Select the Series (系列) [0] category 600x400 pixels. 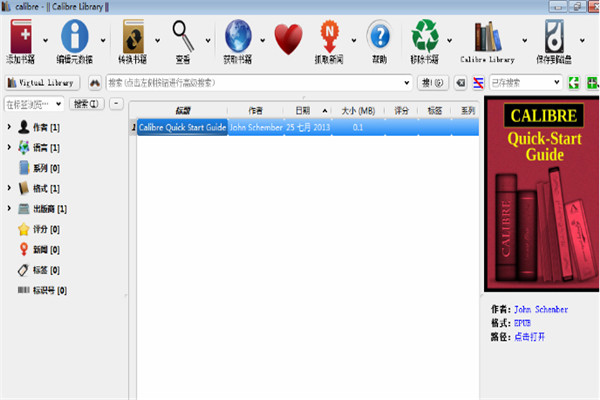[39, 168]
